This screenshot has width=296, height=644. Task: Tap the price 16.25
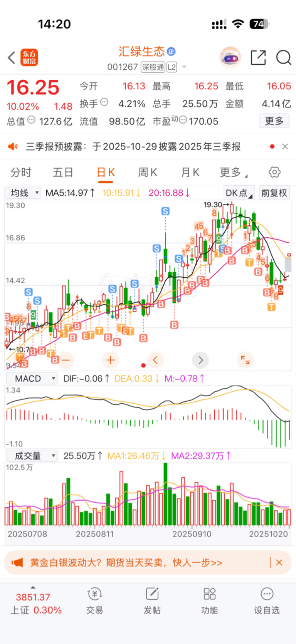(33, 87)
